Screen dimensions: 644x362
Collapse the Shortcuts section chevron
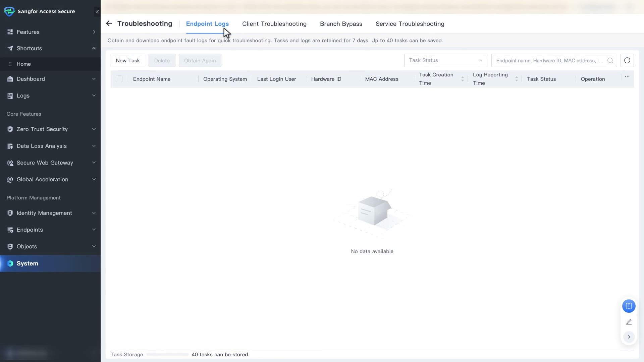(94, 48)
